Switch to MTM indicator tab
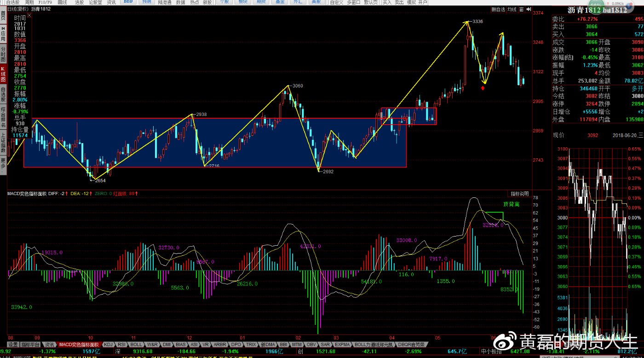This screenshot has width=644, height=358. (297, 344)
